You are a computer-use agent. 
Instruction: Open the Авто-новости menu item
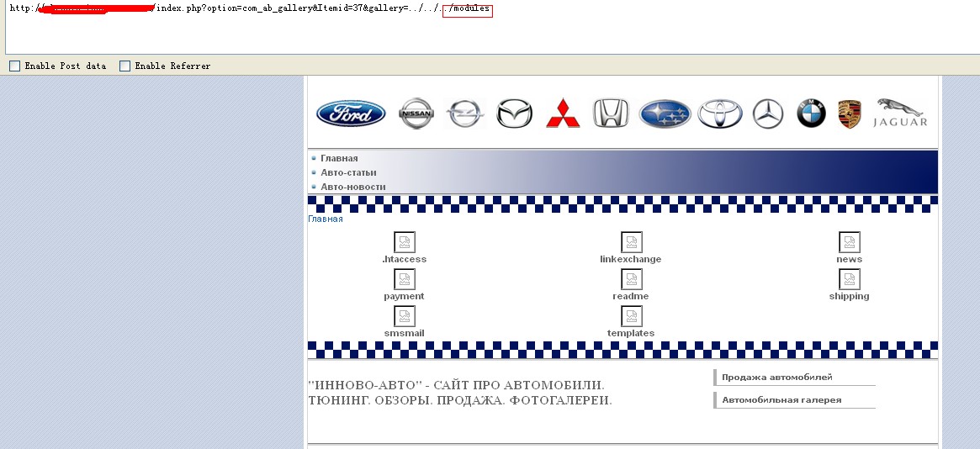[x=353, y=187]
